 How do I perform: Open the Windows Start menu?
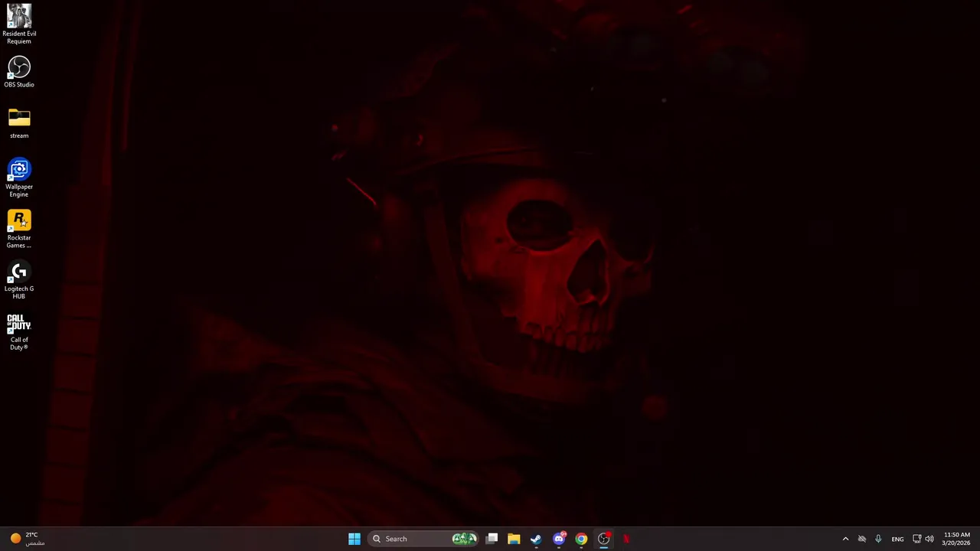[x=354, y=539]
